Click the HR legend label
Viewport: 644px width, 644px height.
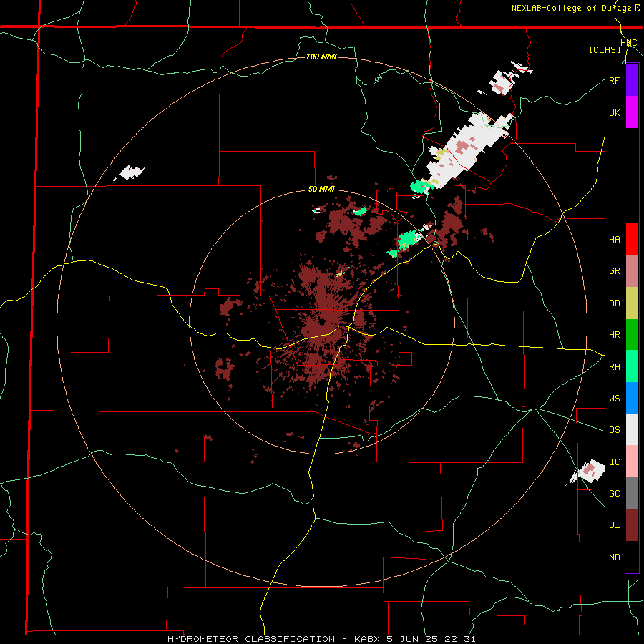tap(615, 335)
